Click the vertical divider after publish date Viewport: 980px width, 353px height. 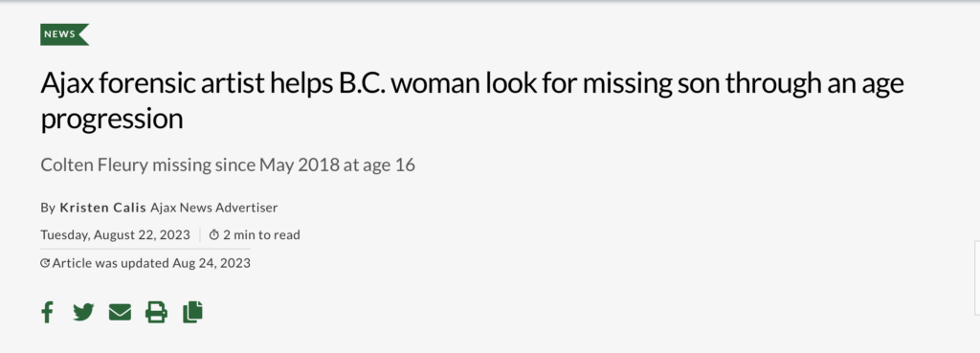[x=200, y=235]
